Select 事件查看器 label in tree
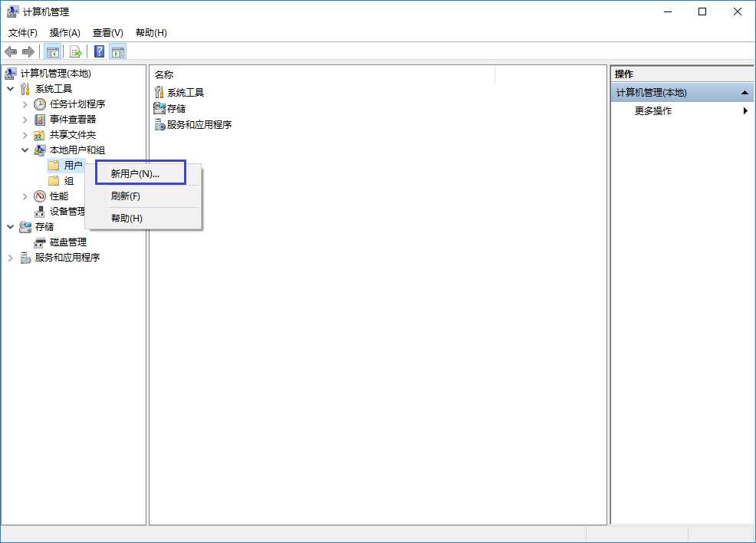 [x=73, y=120]
